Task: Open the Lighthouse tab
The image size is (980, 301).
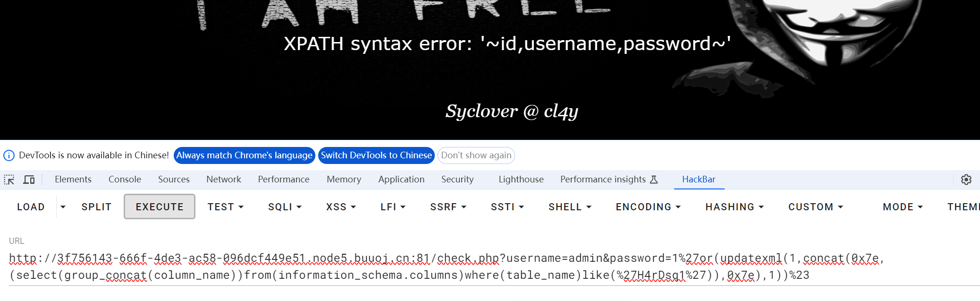Action: (x=521, y=180)
